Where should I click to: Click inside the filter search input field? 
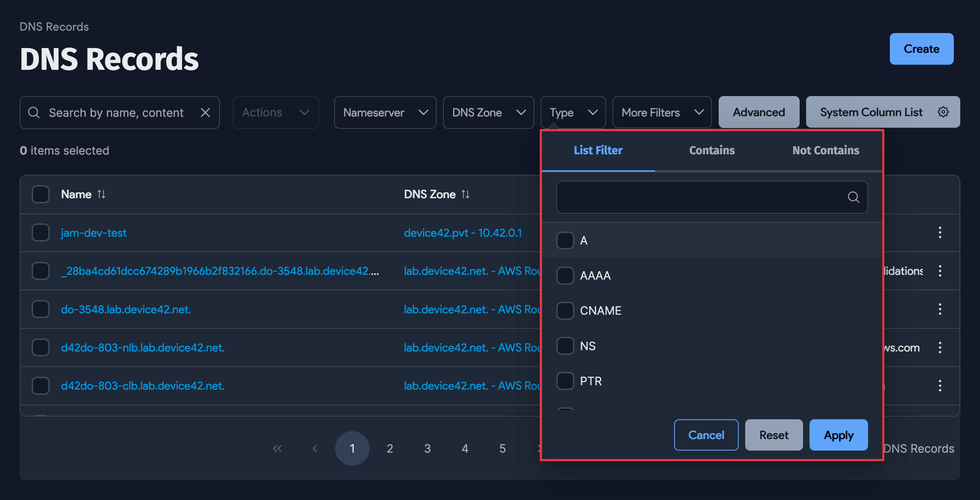pos(704,197)
